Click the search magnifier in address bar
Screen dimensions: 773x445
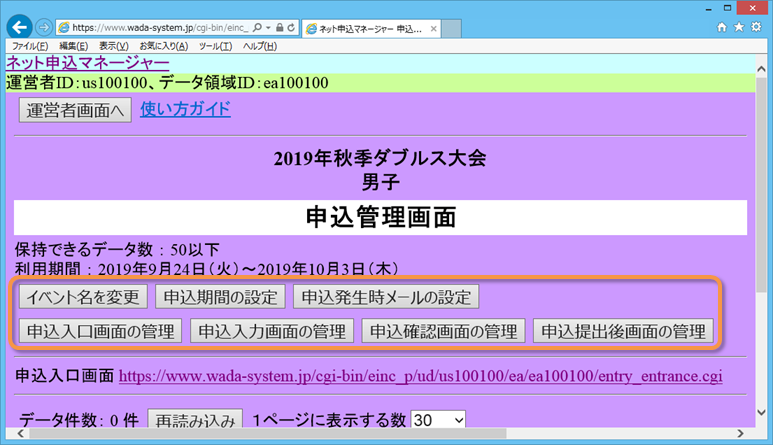coord(257,28)
